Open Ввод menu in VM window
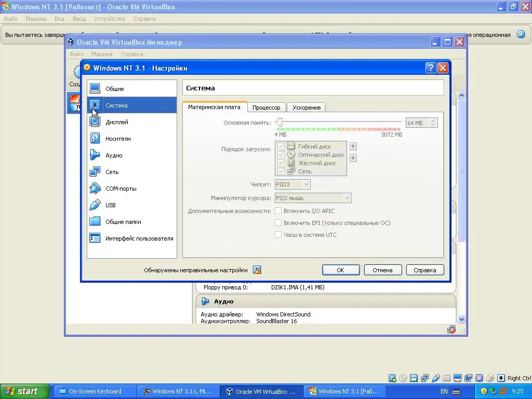This screenshot has height=399, width=532. point(79,19)
